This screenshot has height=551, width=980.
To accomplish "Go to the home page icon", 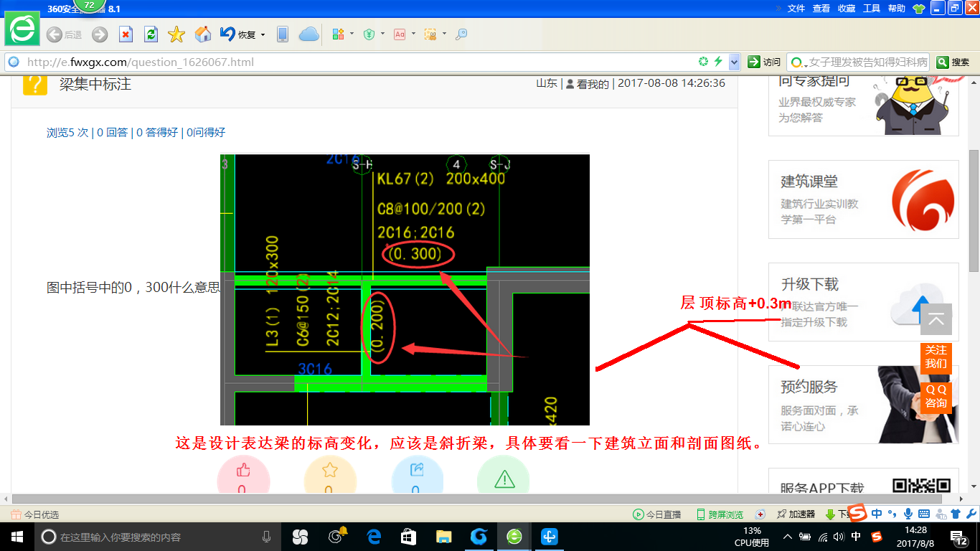I will pos(203,34).
